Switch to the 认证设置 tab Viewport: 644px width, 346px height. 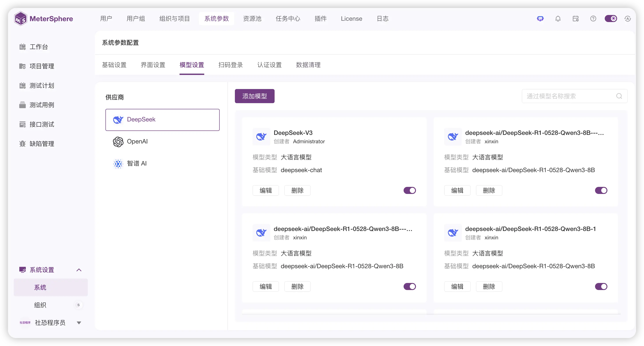click(x=270, y=65)
